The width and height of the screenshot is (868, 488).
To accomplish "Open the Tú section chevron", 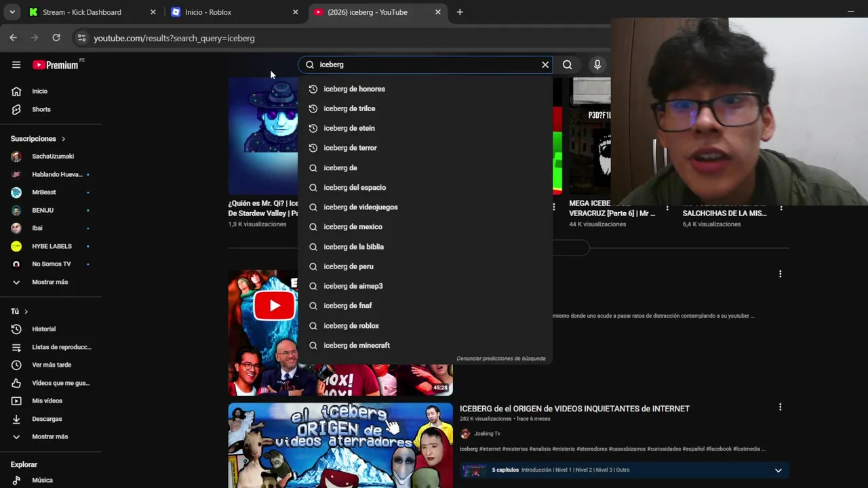I will 26,312.
